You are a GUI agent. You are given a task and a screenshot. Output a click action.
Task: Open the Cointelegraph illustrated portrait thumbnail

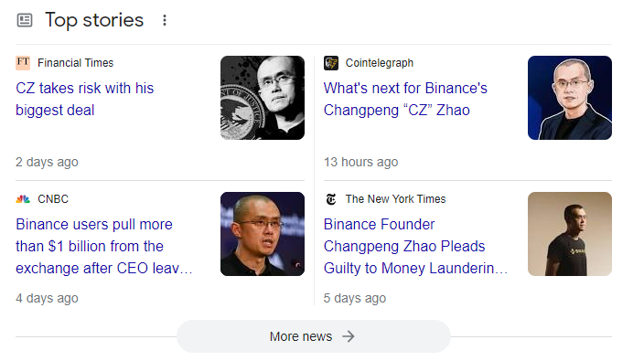click(570, 98)
